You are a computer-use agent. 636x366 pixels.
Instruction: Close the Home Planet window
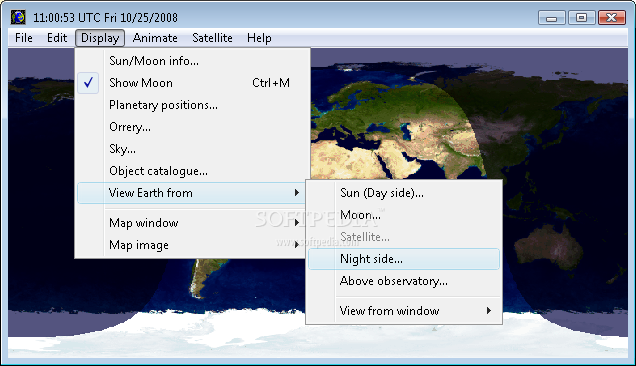click(x=612, y=18)
